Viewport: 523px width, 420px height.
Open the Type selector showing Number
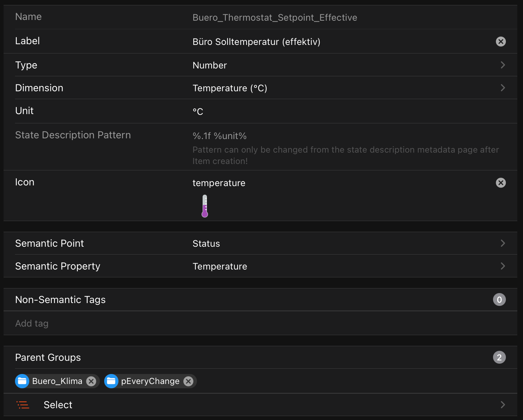point(503,65)
